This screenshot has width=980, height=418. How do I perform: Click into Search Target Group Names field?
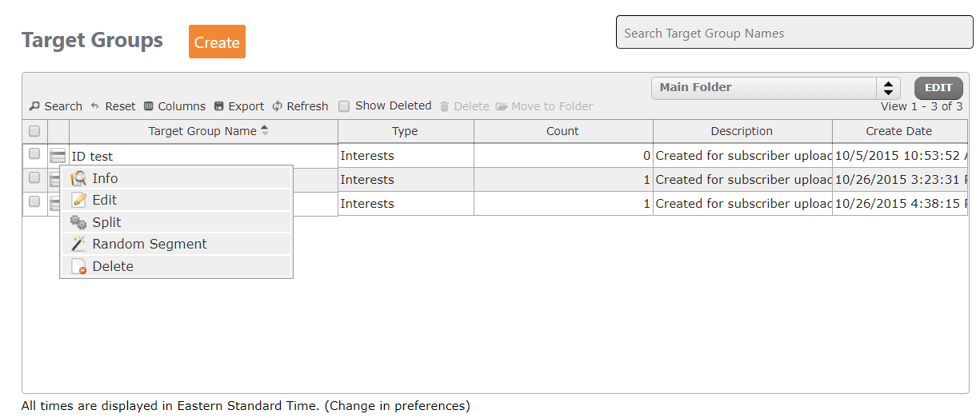(794, 33)
